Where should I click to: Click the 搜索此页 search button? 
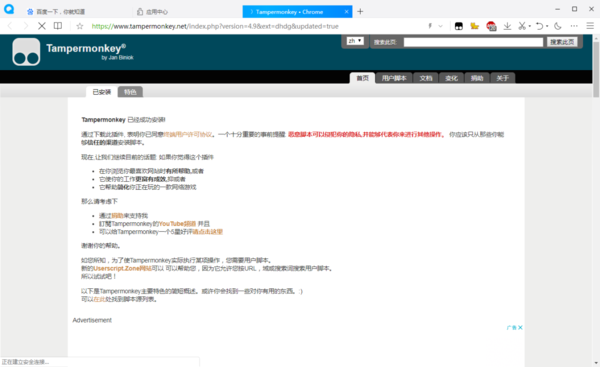[562, 42]
